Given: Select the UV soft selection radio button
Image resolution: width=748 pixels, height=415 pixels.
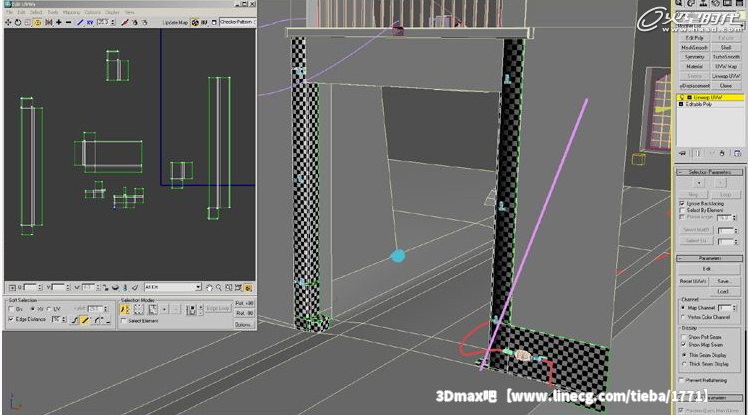Looking at the screenshot, I should (x=49, y=309).
